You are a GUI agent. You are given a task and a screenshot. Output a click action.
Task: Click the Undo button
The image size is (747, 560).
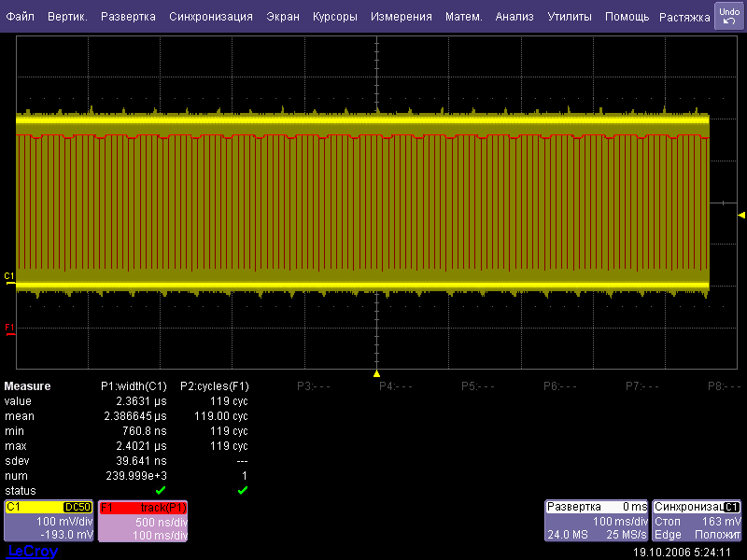(x=729, y=16)
